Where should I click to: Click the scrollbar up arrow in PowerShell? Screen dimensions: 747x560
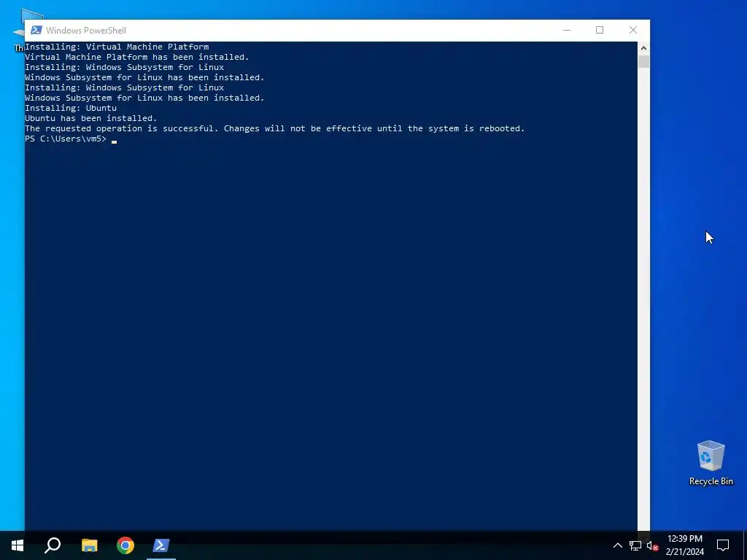[x=643, y=47]
